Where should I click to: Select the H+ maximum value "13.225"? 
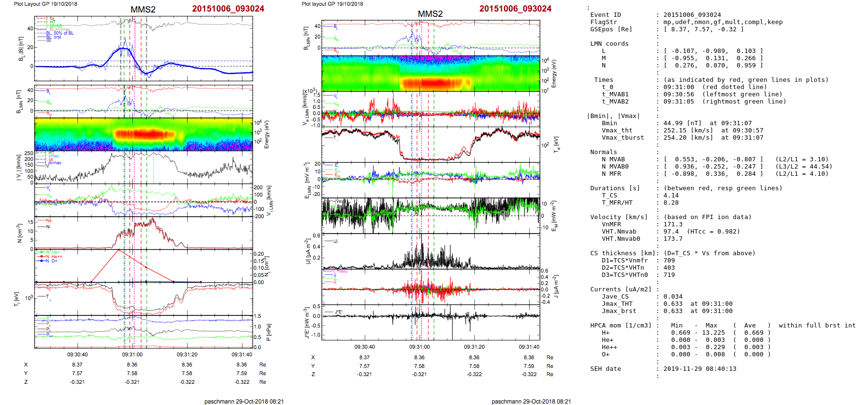713,333
